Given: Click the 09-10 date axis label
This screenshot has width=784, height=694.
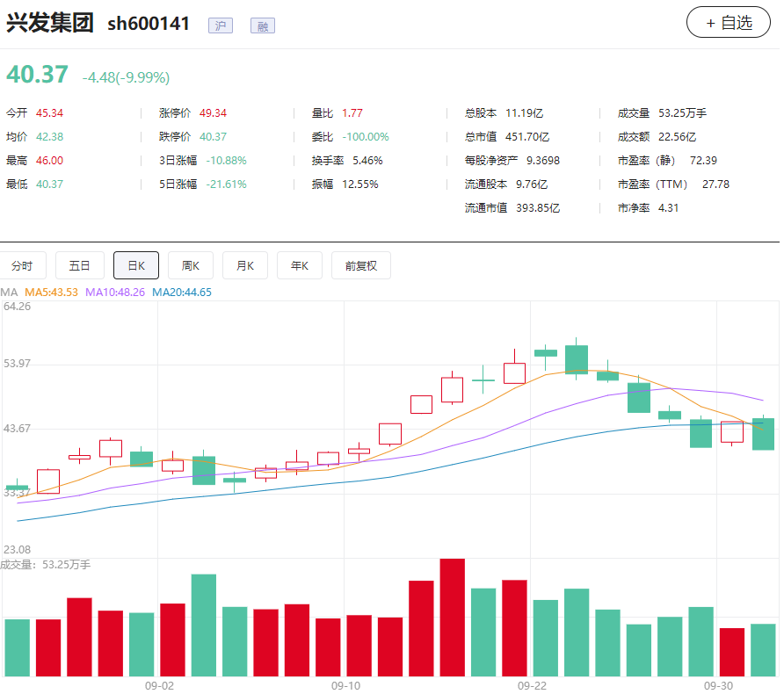Looking at the screenshot, I should pos(346,685).
